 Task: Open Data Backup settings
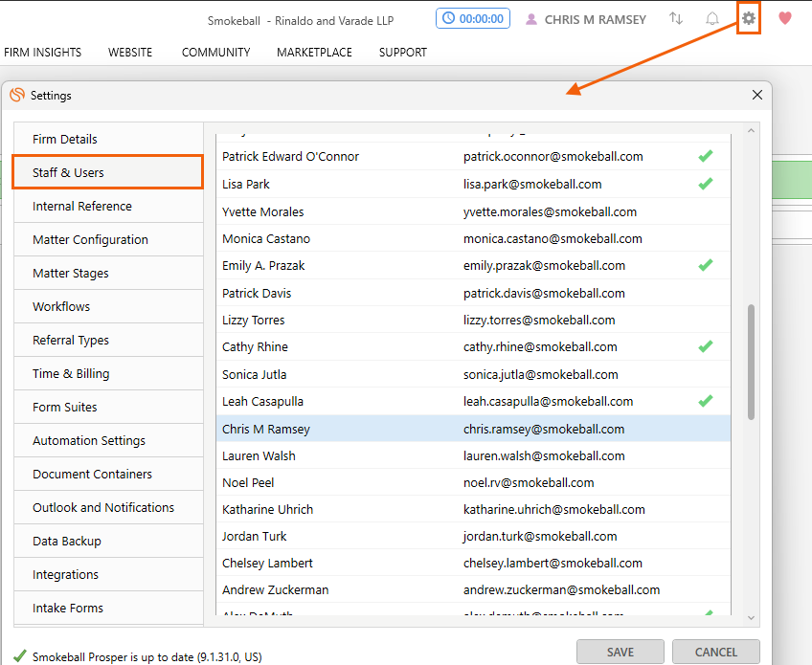pos(108,542)
